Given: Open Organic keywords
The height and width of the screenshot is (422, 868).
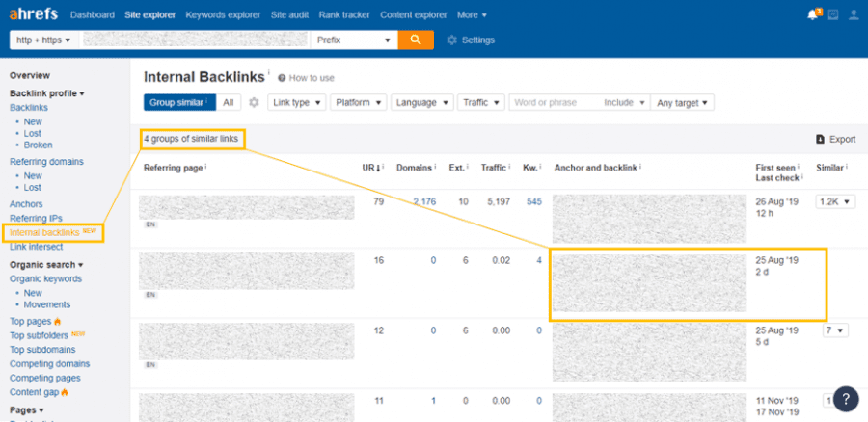Looking at the screenshot, I should (x=45, y=278).
